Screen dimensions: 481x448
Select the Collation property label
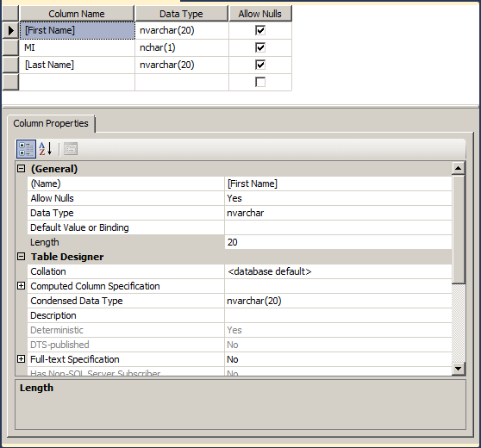(126, 271)
